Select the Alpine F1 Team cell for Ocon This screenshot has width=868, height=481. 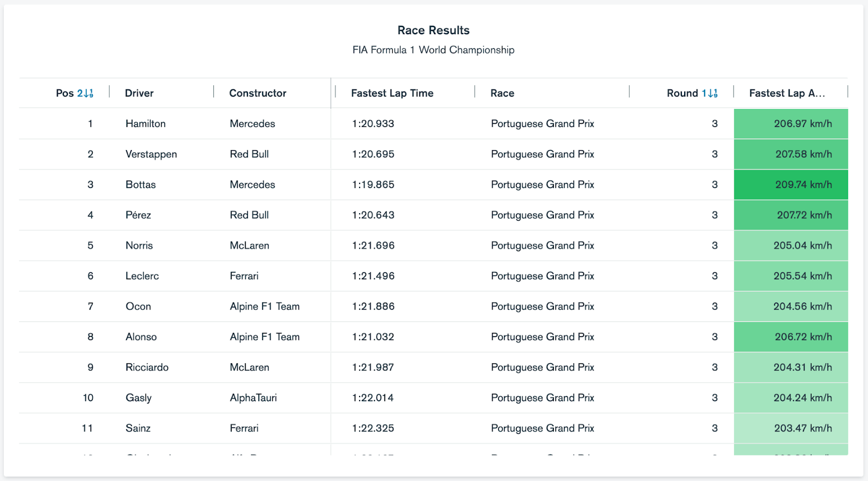click(x=265, y=306)
